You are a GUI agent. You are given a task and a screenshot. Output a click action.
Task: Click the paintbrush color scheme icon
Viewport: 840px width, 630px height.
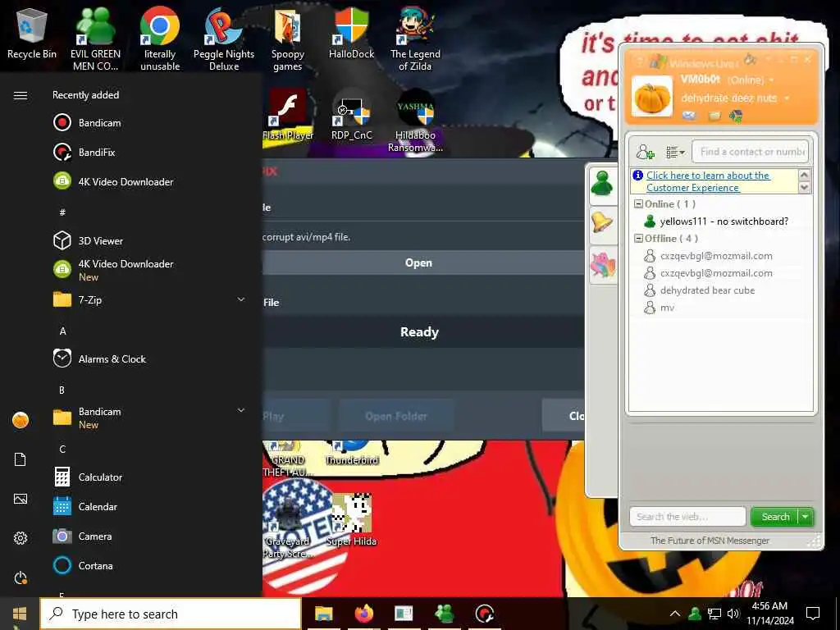pyautogui.click(x=751, y=59)
